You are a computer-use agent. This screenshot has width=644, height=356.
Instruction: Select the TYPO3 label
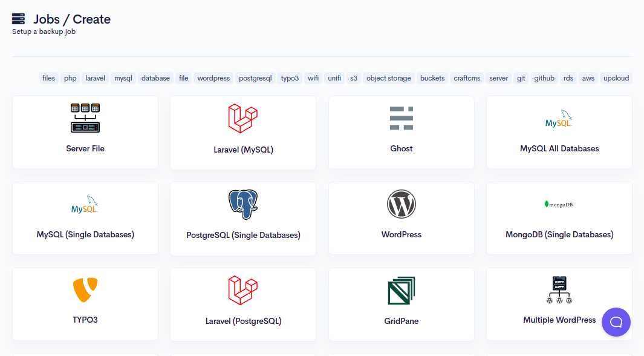click(85, 320)
